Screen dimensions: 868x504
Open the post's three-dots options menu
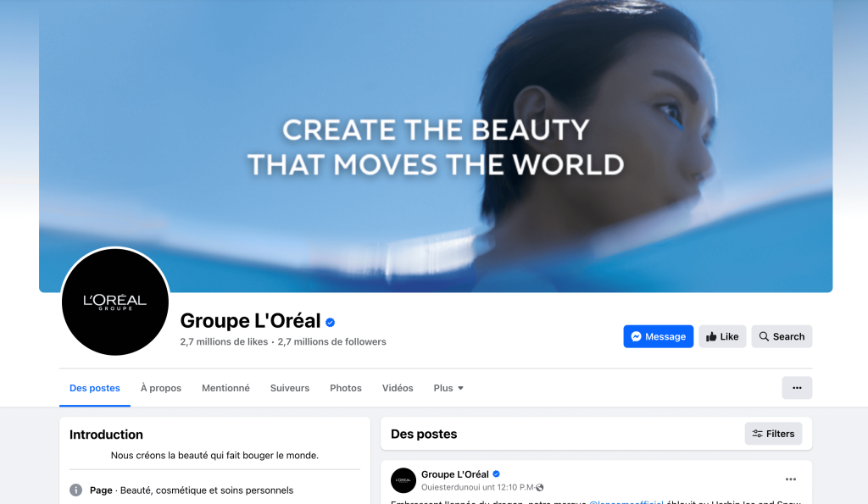pos(791,479)
